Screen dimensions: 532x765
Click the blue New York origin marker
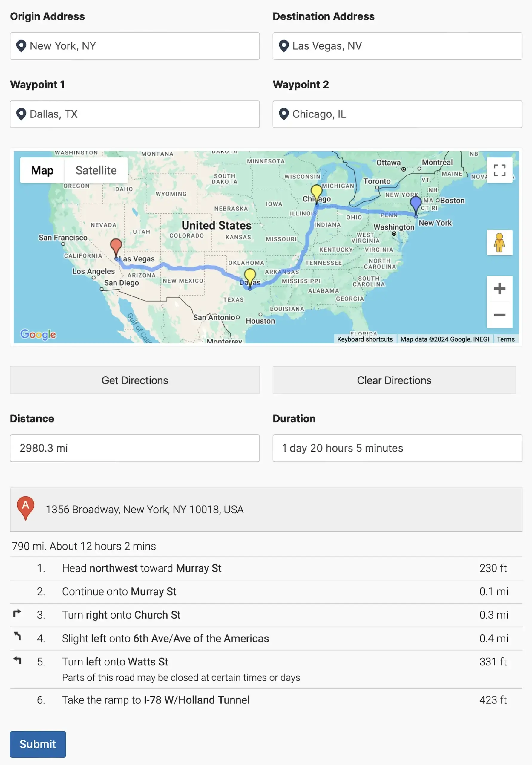click(416, 204)
